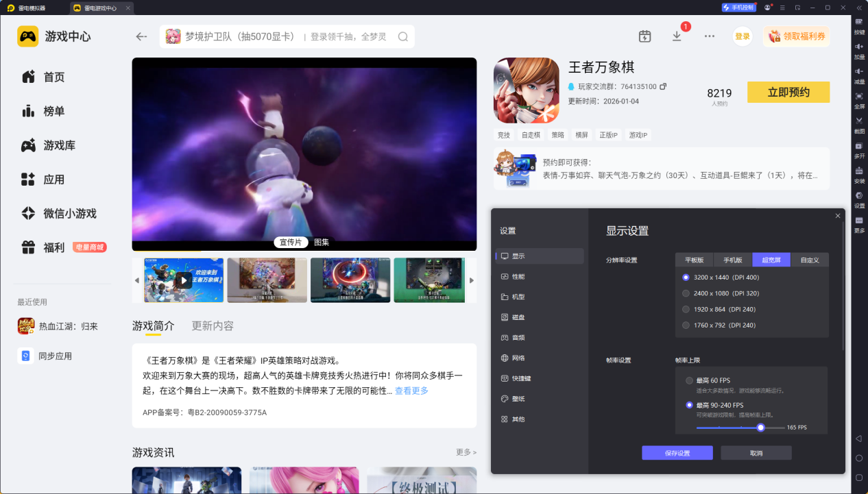The height and width of the screenshot is (494, 868).
Task: Click the 截图 screenshot scissors icon
Action: pos(859,125)
